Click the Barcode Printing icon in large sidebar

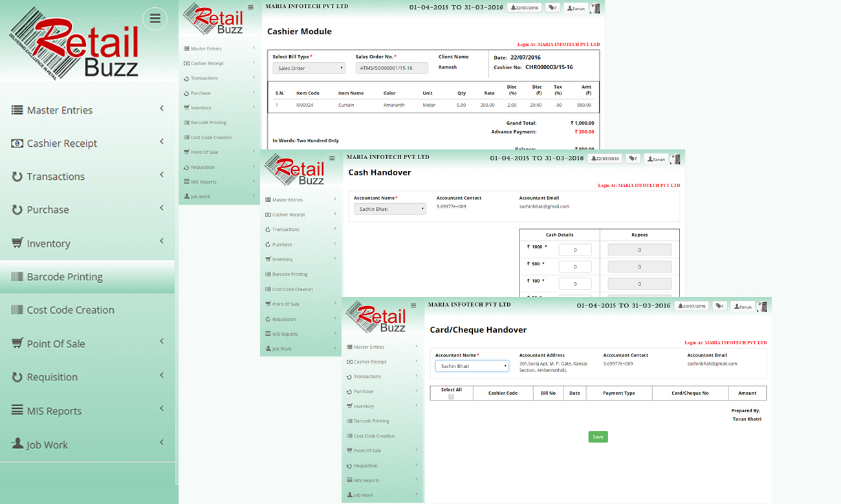(x=17, y=276)
